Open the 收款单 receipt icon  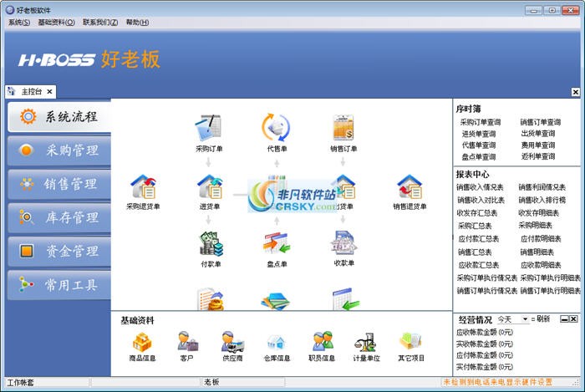(x=343, y=243)
